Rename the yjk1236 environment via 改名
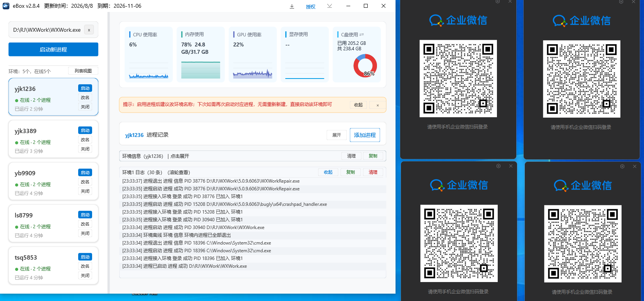644x301 pixels. point(85,97)
